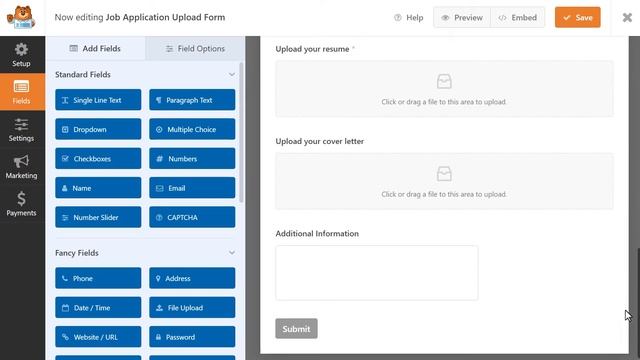Viewport: 640px width, 360px height.
Task: Select the Additional Information label
Action: (x=317, y=233)
